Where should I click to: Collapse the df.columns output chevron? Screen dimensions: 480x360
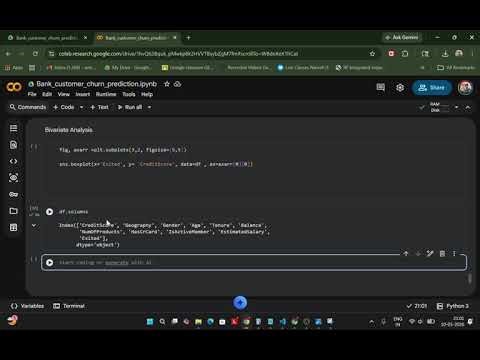(x=34, y=226)
